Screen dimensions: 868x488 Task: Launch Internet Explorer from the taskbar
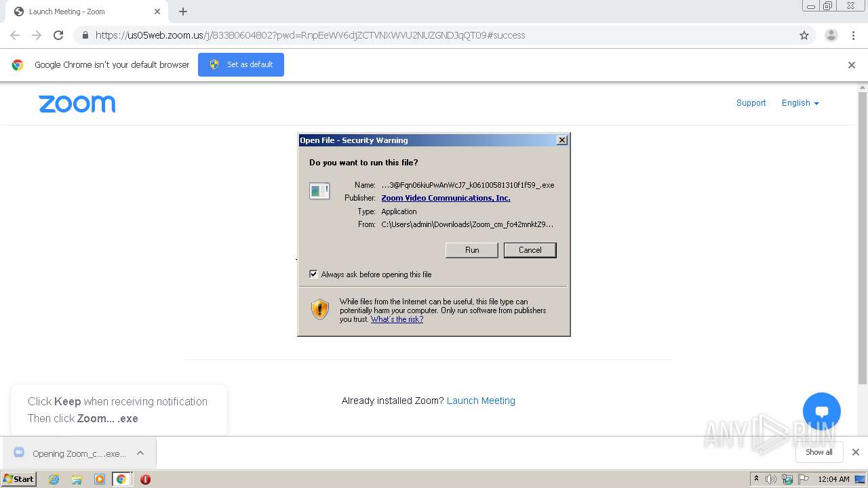54,479
